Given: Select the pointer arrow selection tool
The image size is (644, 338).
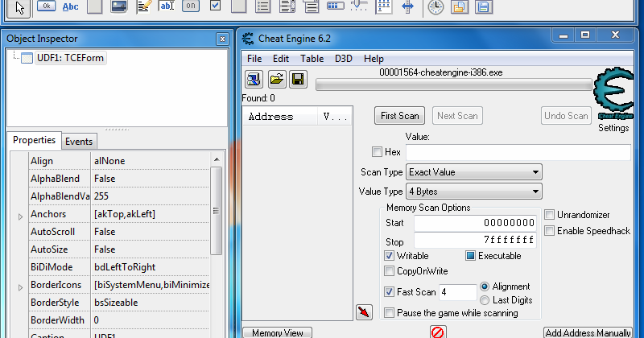Looking at the screenshot, I should (19, 7).
